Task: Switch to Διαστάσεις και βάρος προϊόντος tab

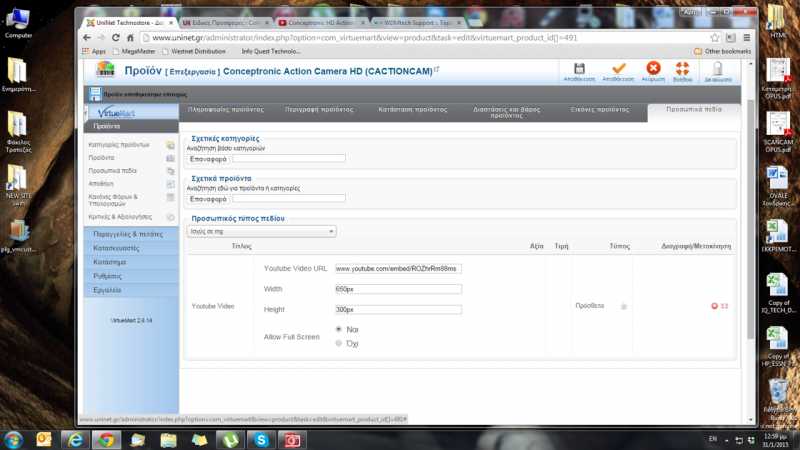Action: [x=506, y=112]
